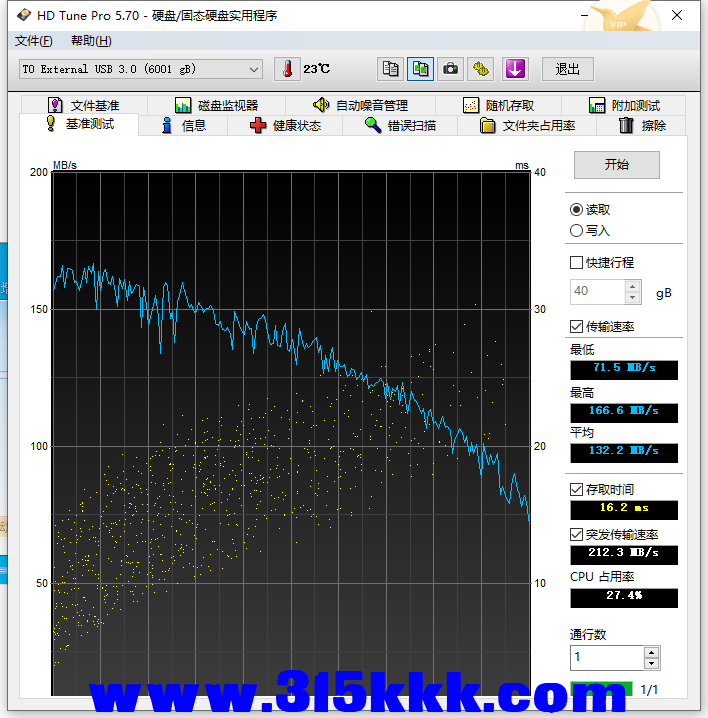
Task: Click the purple download arrow icon
Action: [514, 69]
